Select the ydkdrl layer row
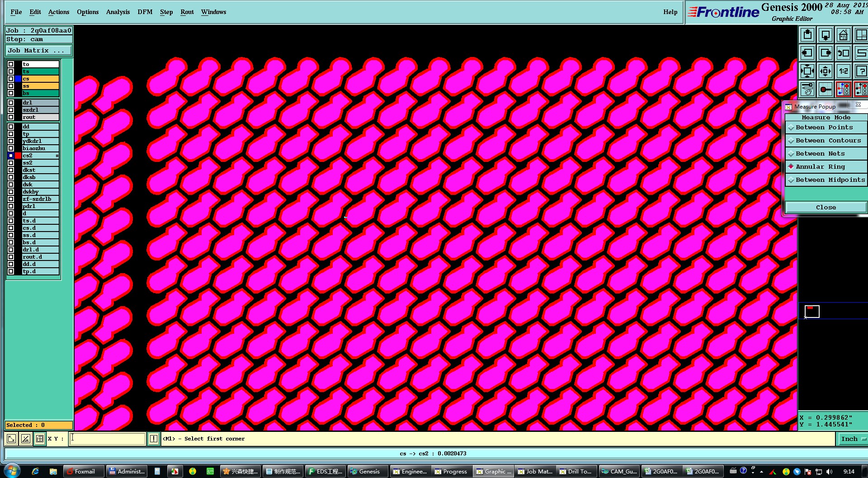The height and width of the screenshot is (478, 868). [40, 141]
